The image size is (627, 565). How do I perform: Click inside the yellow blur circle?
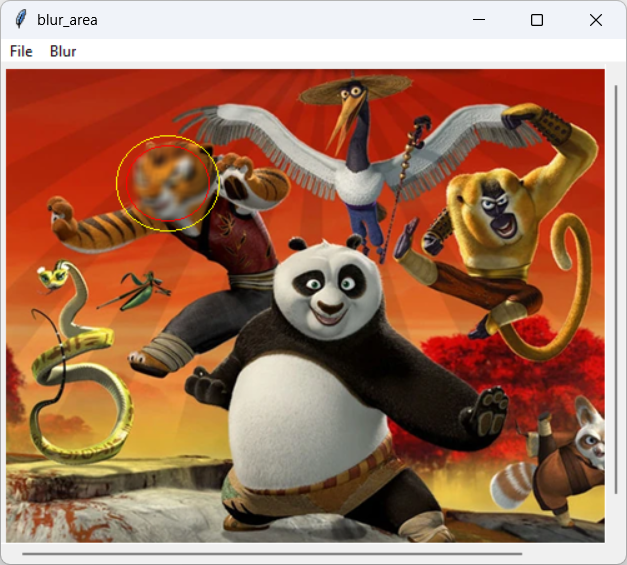[167, 183]
